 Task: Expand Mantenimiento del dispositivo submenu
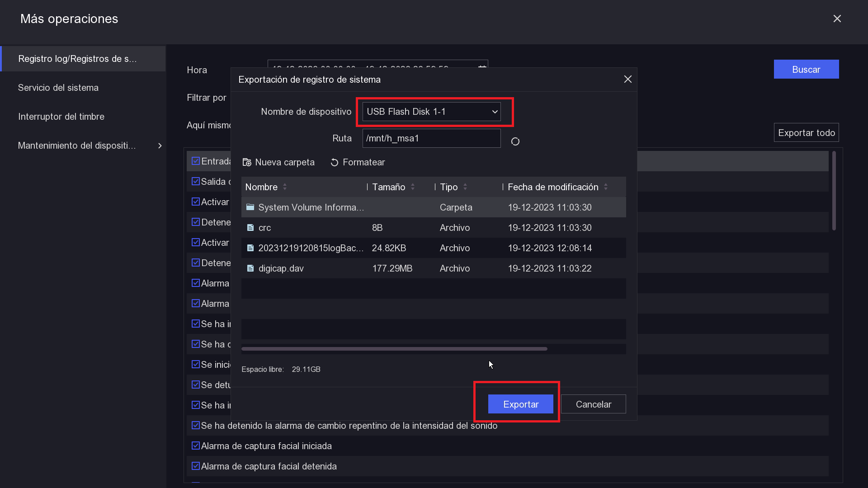point(160,145)
